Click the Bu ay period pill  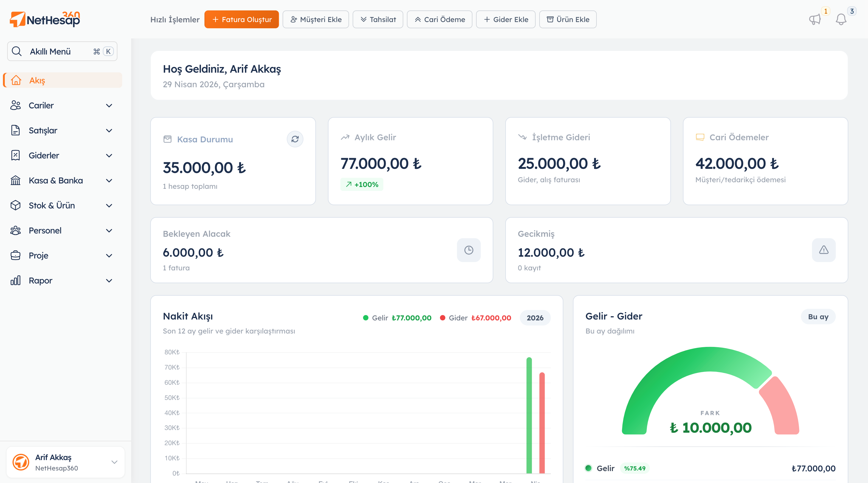click(818, 317)
